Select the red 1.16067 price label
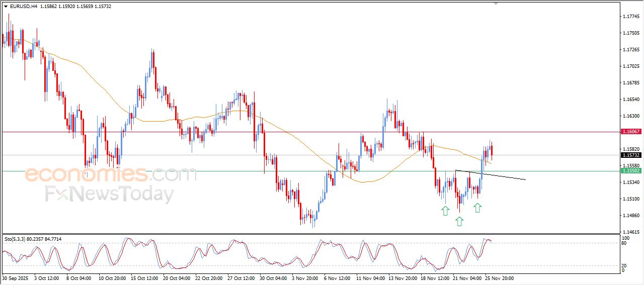Image resolution: width=644 pixels, height=285 pixels. pyautogui.click(x=631, y=131)
